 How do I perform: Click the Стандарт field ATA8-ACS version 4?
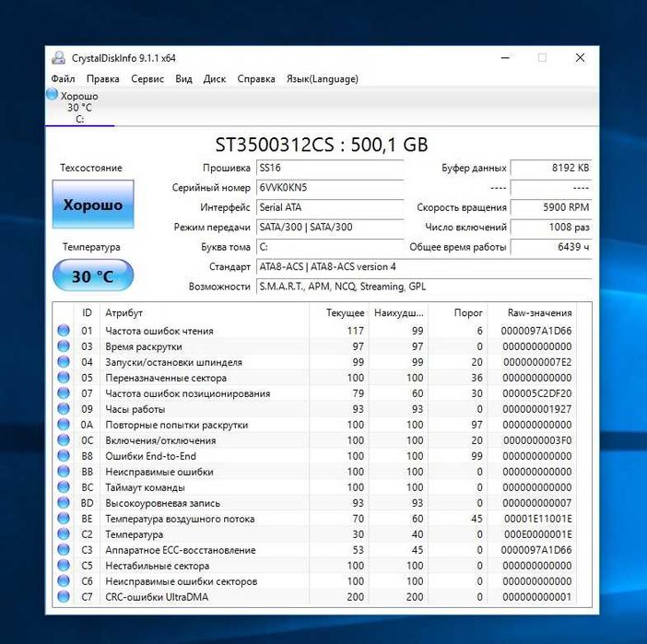pos(424,267)
